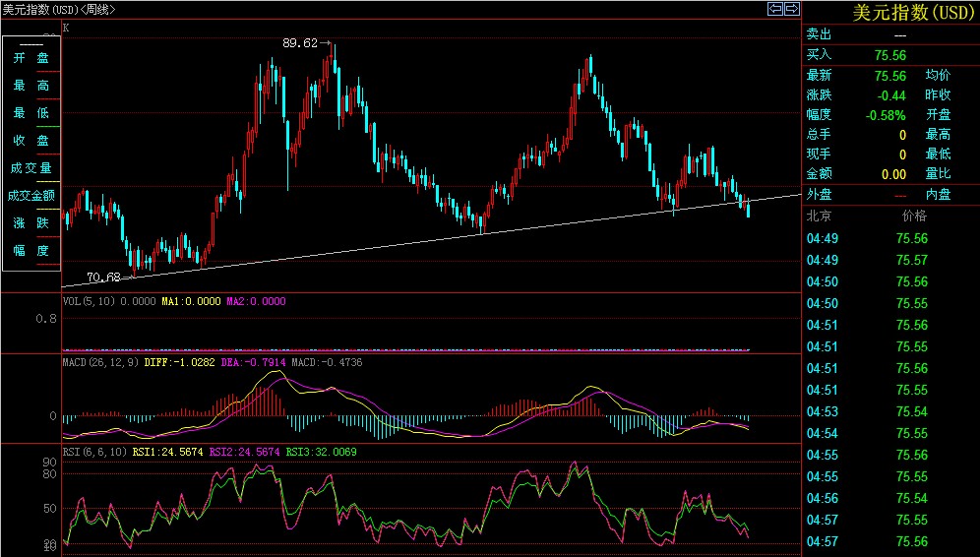
Task: Click the 75.57 tick price
Action: (x=912, y=260)
